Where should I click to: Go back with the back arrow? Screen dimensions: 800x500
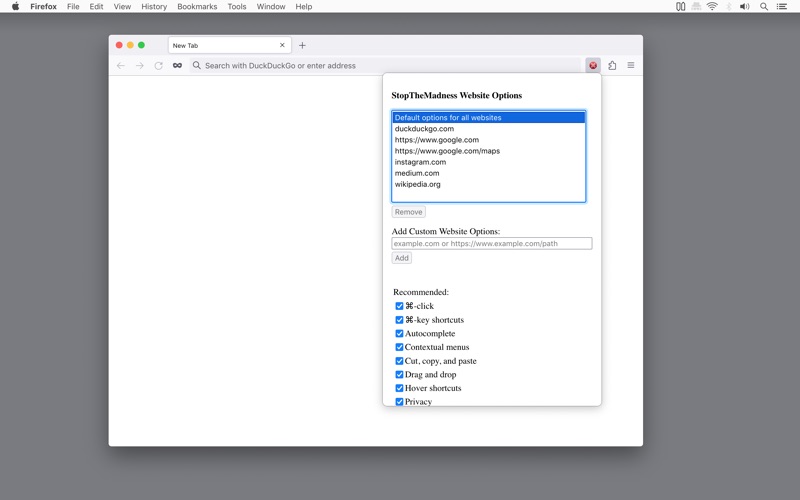(x=121, y=65)
